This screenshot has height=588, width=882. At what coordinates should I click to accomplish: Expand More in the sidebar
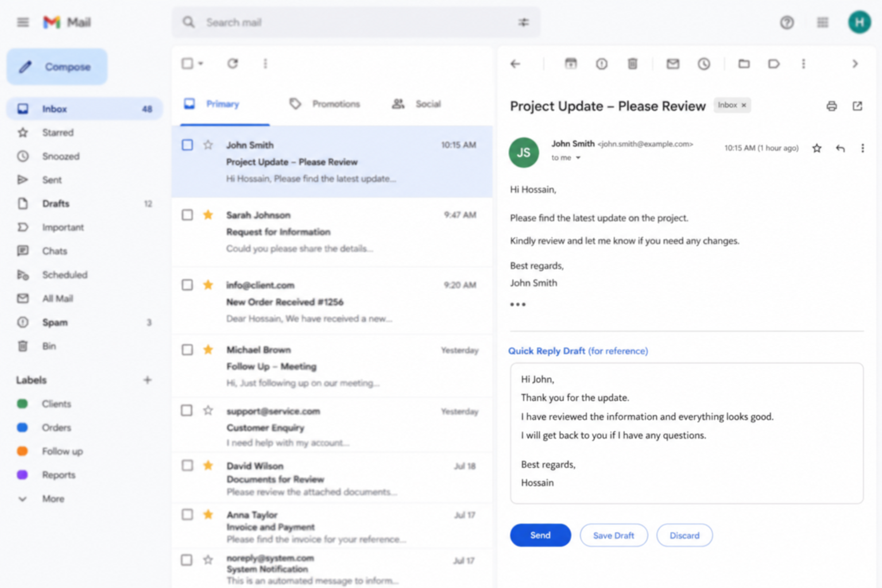pos(53,498)
